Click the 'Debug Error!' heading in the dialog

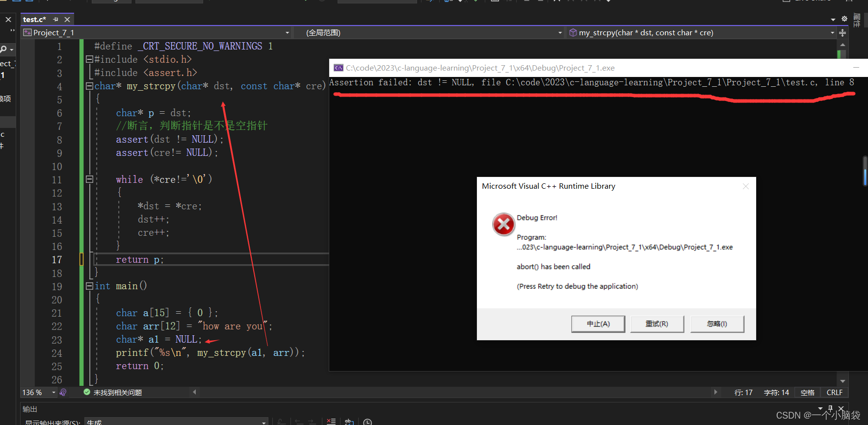[537, 218]
